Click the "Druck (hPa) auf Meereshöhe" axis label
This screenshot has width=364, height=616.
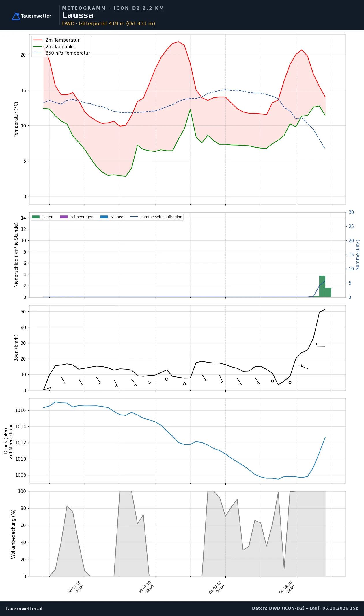pos(8,441)
